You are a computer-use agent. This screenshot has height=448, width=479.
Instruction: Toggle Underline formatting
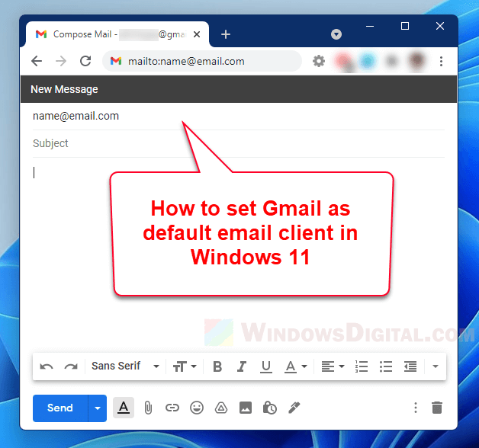266,366
